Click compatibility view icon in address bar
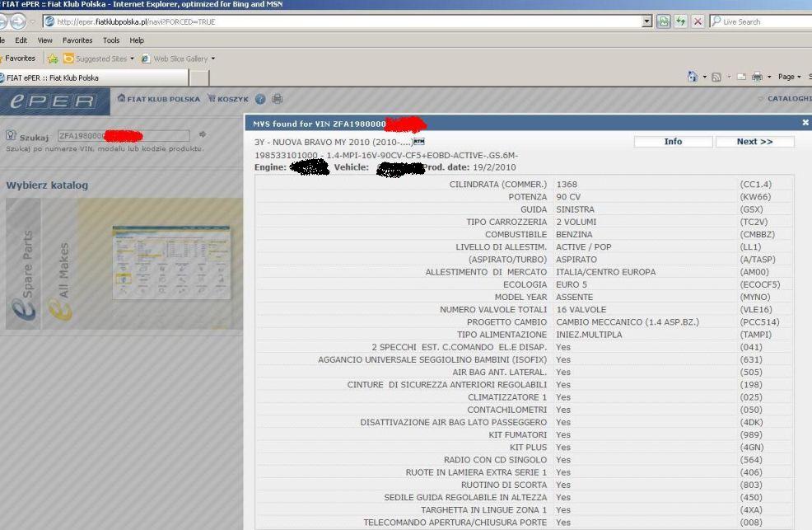The image size is (812, 530). point(664,21)
